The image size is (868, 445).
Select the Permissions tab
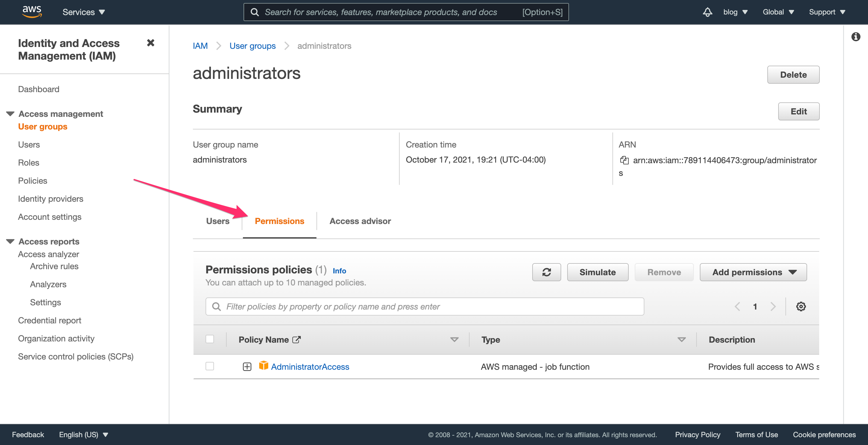coord(279,221)
